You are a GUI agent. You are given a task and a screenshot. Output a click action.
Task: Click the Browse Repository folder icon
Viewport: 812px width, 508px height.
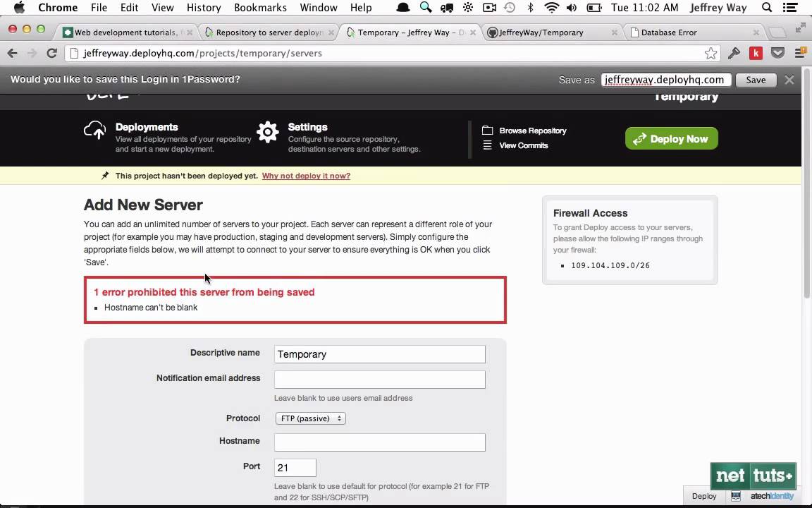[x=487, y=131]
